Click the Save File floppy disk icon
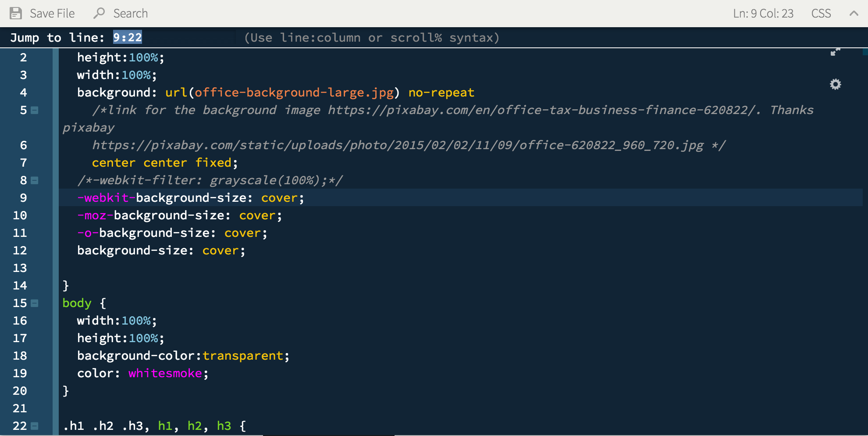This screenshot has width=868, height=436. pyautogui.click(x=16, y=14)
